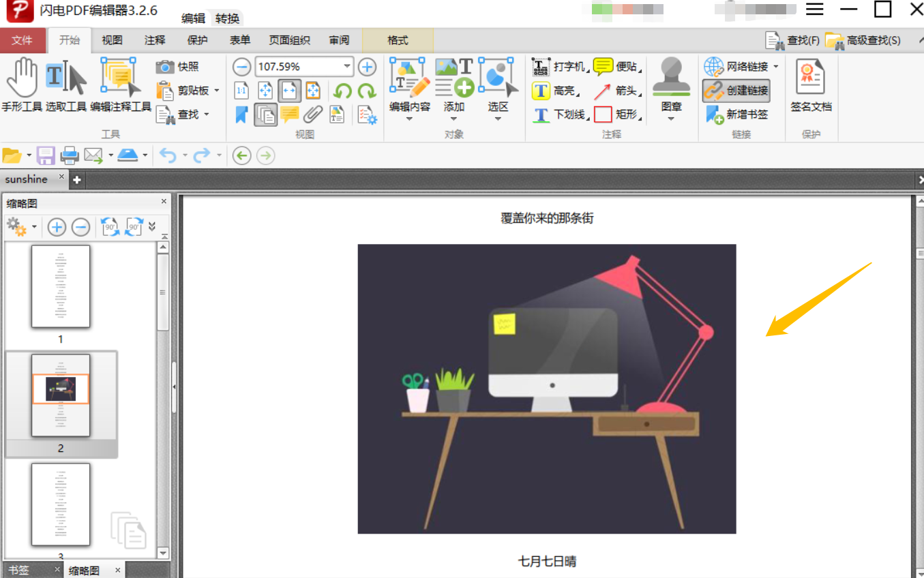Toggle fit-width page view mode
This screenshot has height=578, width=924.
pyautogui.click(x=290, y=90)
